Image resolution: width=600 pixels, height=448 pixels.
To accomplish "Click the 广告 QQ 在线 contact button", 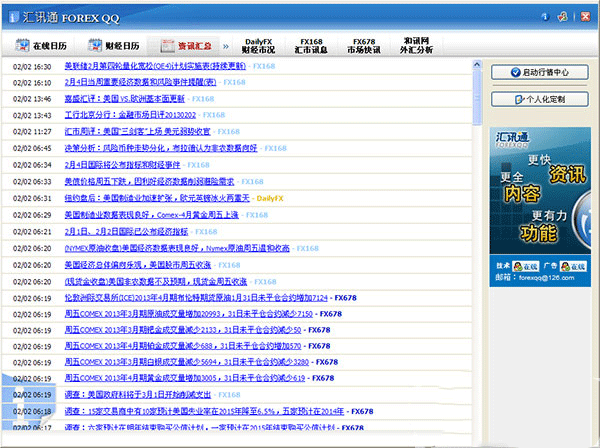I will [x=573, y=266].
